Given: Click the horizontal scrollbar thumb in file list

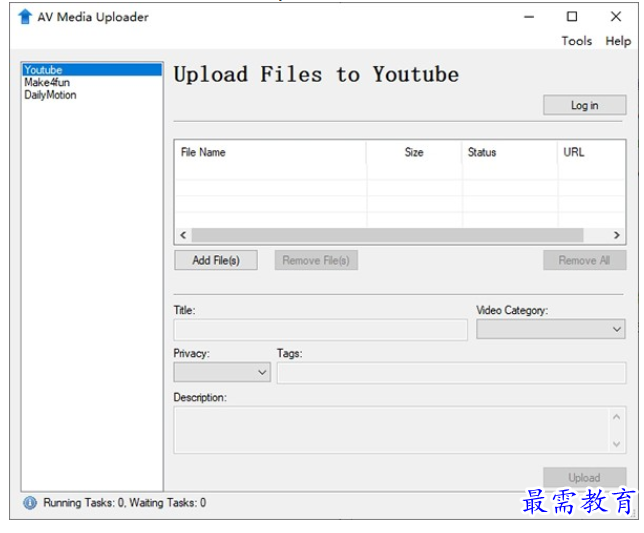Looking at the screenshot, I should click(387, 235).
